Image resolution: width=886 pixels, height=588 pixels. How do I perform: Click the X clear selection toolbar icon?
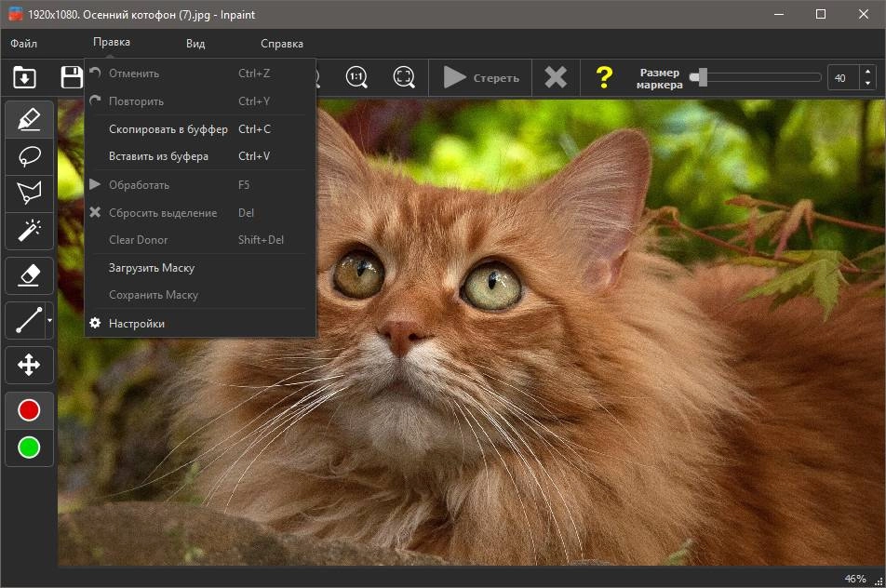[x=556, y=77]
